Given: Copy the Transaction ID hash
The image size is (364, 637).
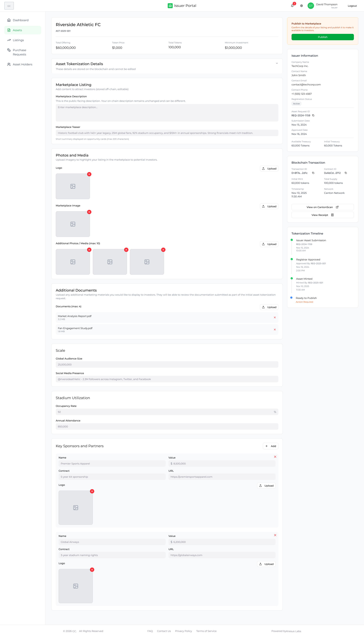Looking at the screenshot, I should pyautogui.click(x=313, y=173).
